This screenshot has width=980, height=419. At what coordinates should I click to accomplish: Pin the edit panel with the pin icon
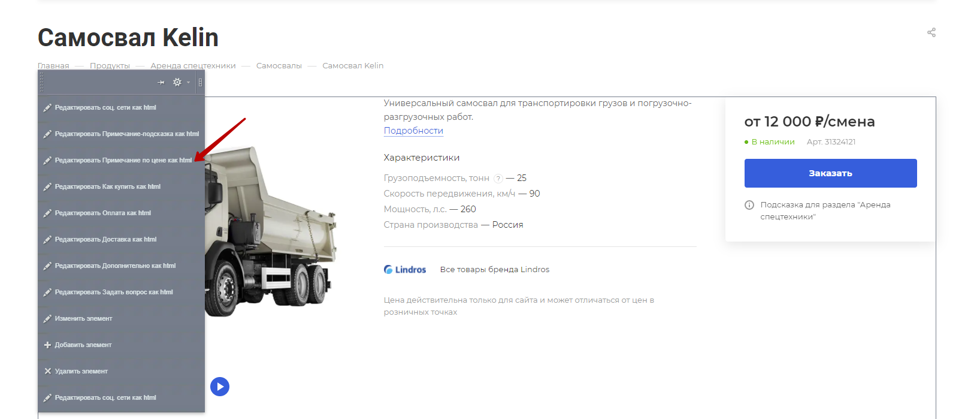pos(161,82)
